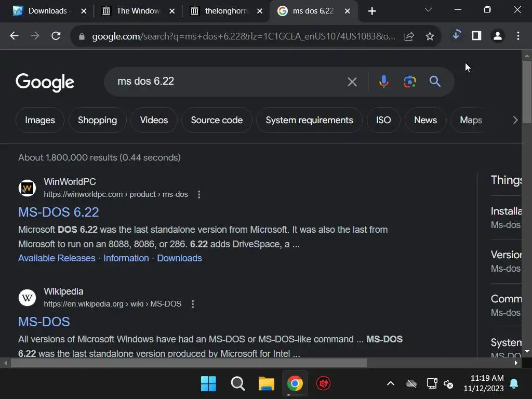
Task: Filter results by Images
Action: coord(39,120)
